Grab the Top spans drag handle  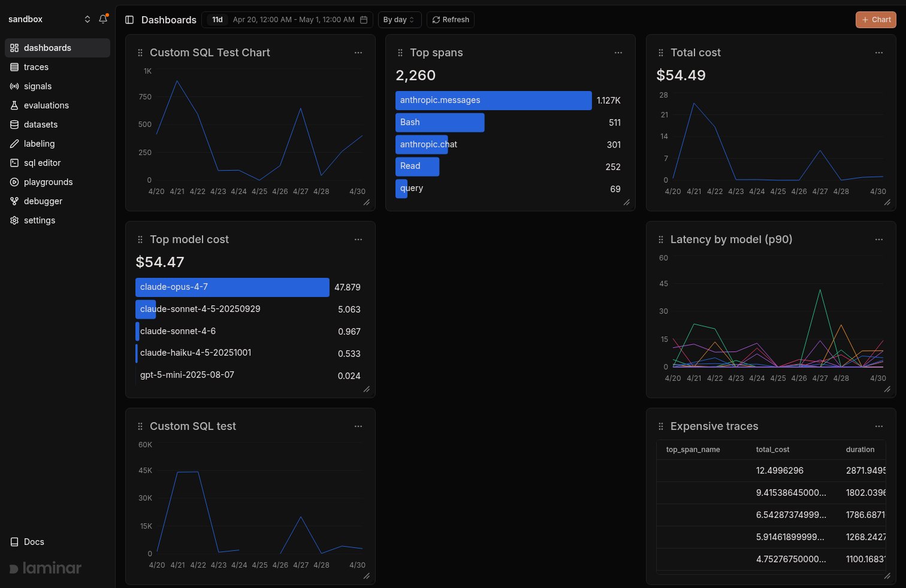[x=400, y=53]
